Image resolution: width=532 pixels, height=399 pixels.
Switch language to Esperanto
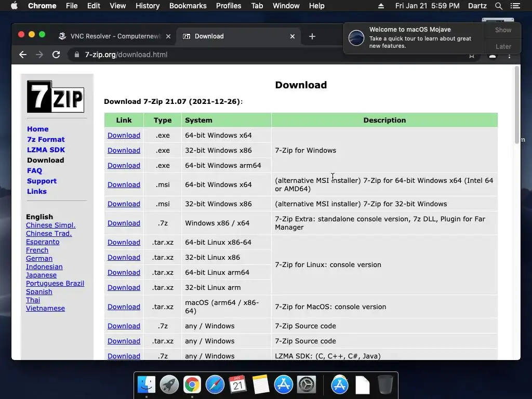tap(43, 242)
